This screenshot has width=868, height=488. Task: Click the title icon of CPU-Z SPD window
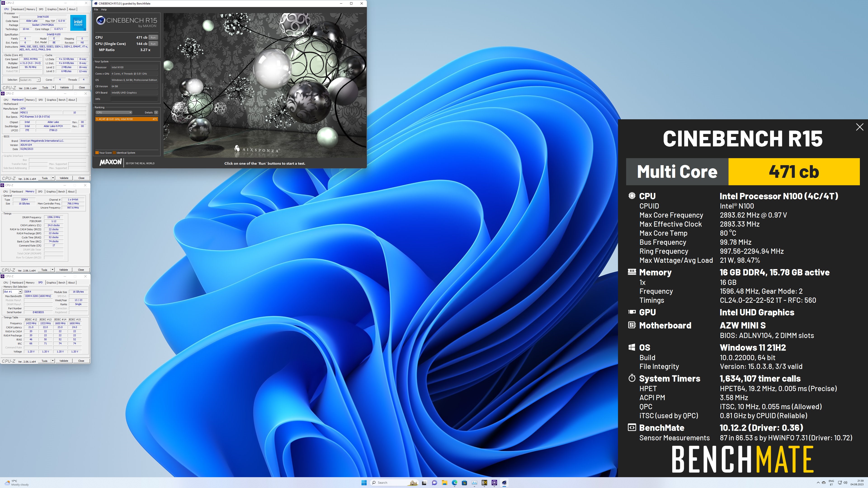click(3, 276)
